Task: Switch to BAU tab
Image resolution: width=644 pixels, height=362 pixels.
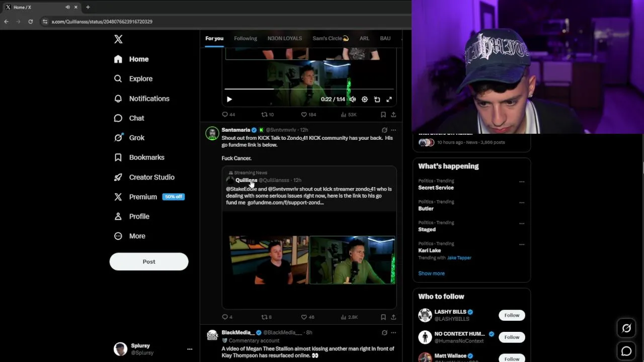Action: click(x=385, y=38)
